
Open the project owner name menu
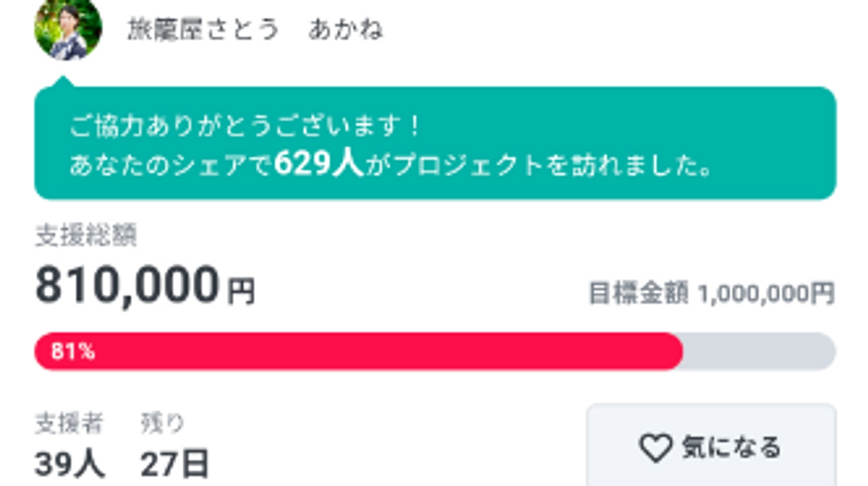pyautogui.click(x=257, y=29)
